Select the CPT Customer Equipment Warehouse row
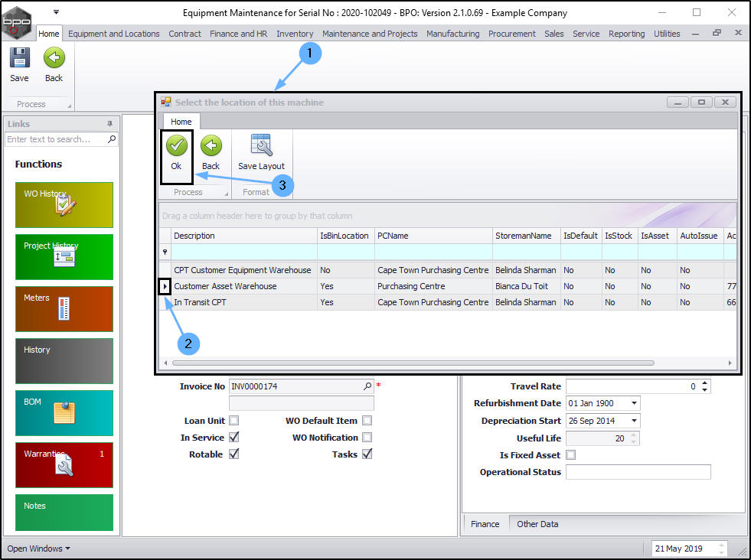 [448, 270]
